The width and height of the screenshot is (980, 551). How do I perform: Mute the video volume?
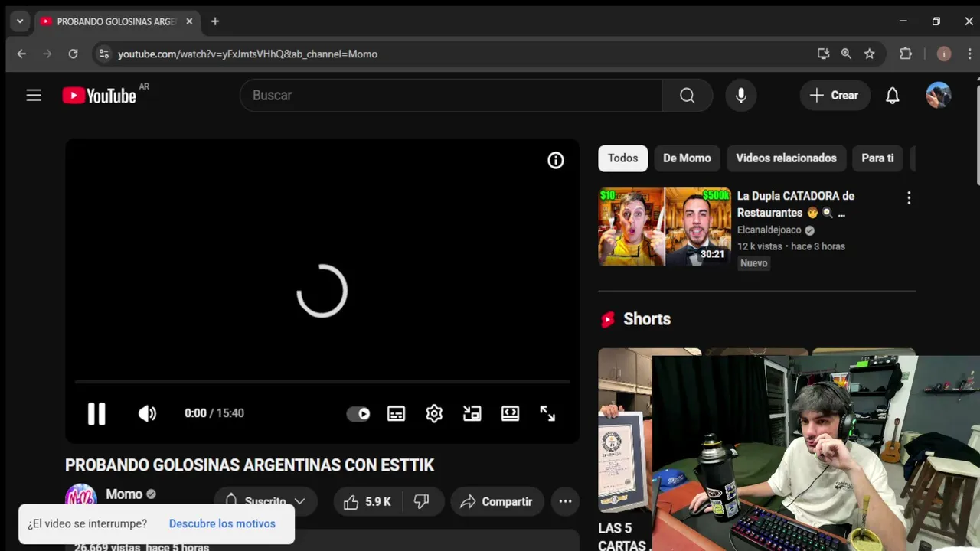coord(147,413)
